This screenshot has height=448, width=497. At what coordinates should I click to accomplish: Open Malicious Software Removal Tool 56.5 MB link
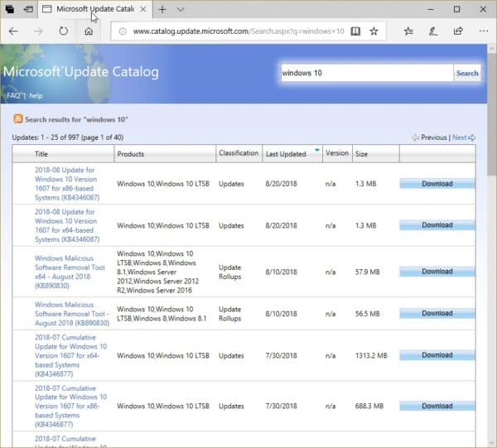(x=72, y=314)
